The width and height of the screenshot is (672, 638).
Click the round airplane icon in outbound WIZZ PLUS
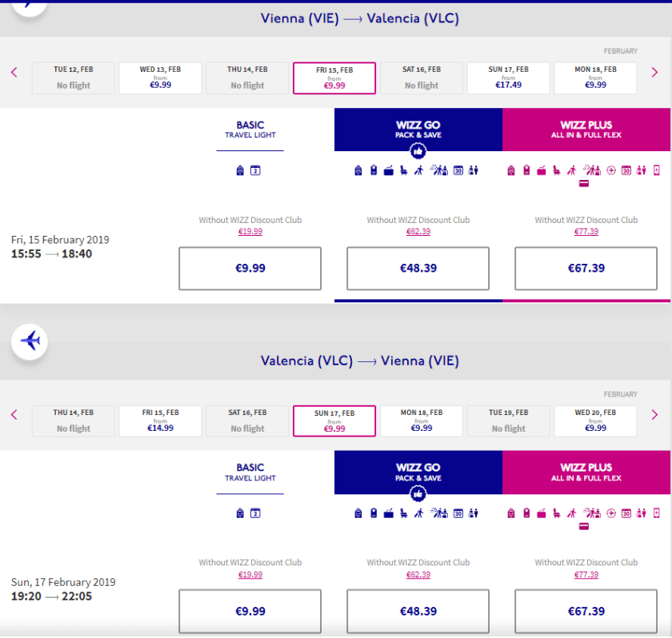(611, 170)
